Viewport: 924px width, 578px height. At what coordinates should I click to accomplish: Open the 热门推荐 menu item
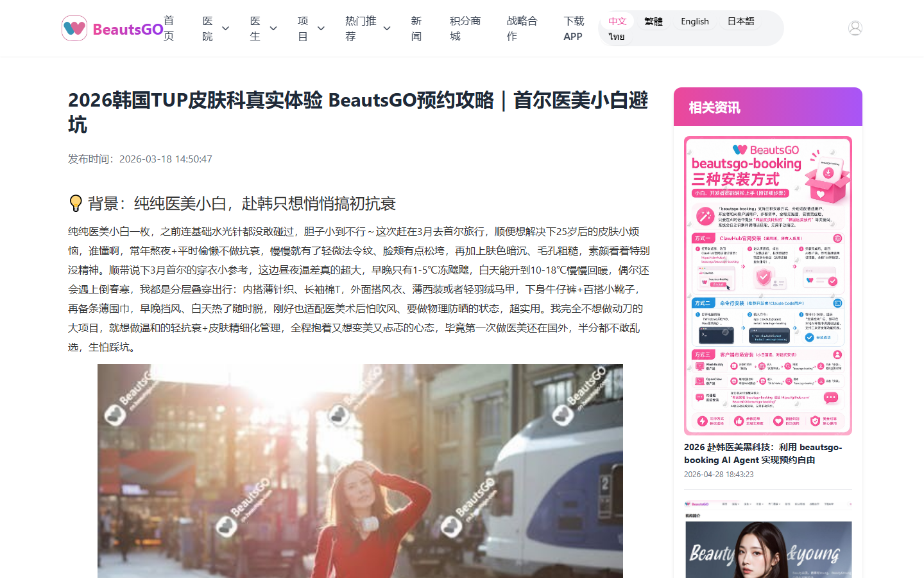361,28
